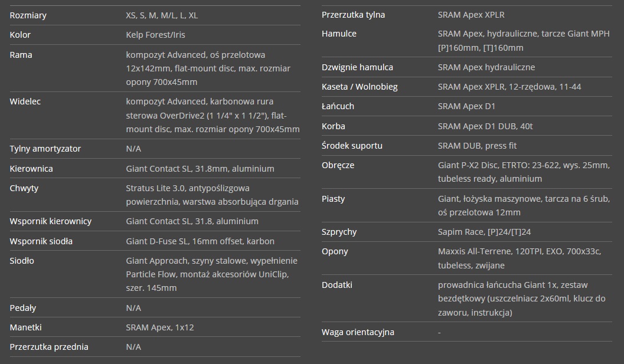Click the SRAM Apex D1 DUB, 40t value
This screenshot has height=364, width=624.
pos(485,126)
